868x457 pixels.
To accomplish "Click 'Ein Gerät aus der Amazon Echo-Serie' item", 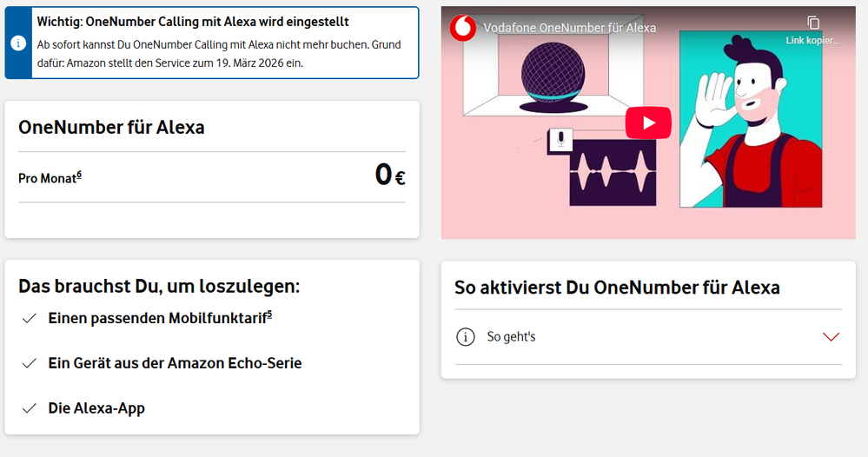I will coord(175,363).
